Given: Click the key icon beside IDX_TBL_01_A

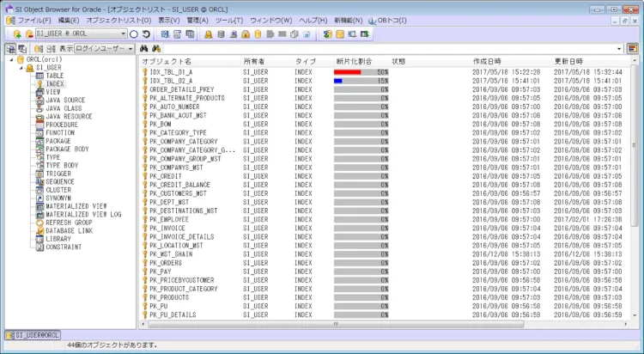Looking at the screenshot, I should [145, 73].
